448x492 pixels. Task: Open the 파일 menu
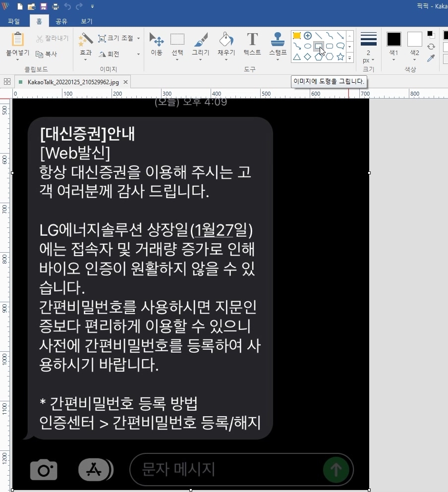click(14, 21)
